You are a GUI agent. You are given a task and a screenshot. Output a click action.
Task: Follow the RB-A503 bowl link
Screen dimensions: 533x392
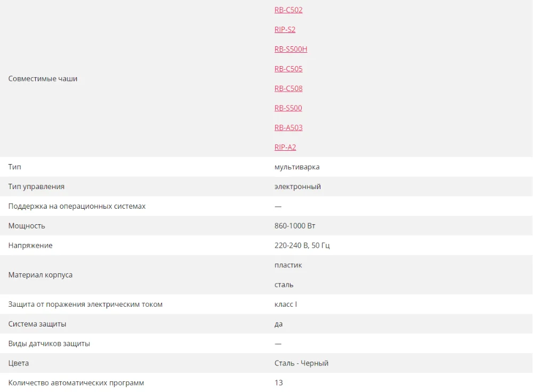click(x=288, y=128)
